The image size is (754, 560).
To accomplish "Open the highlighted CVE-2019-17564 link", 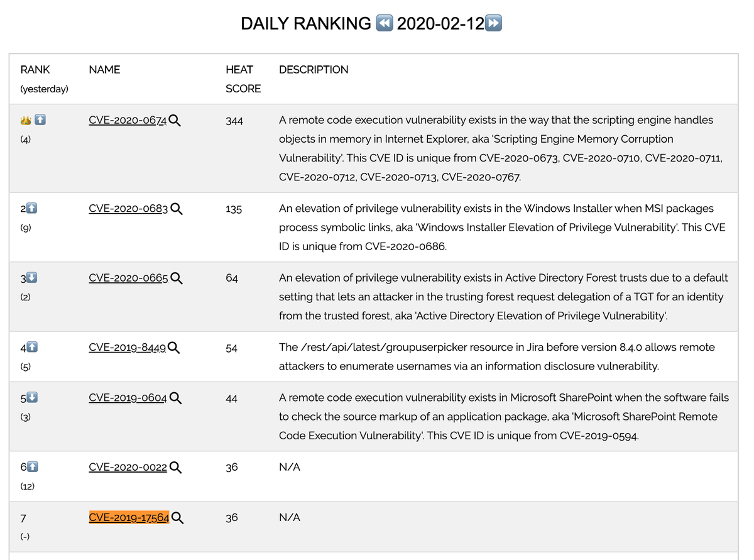I will pos(129,518).
